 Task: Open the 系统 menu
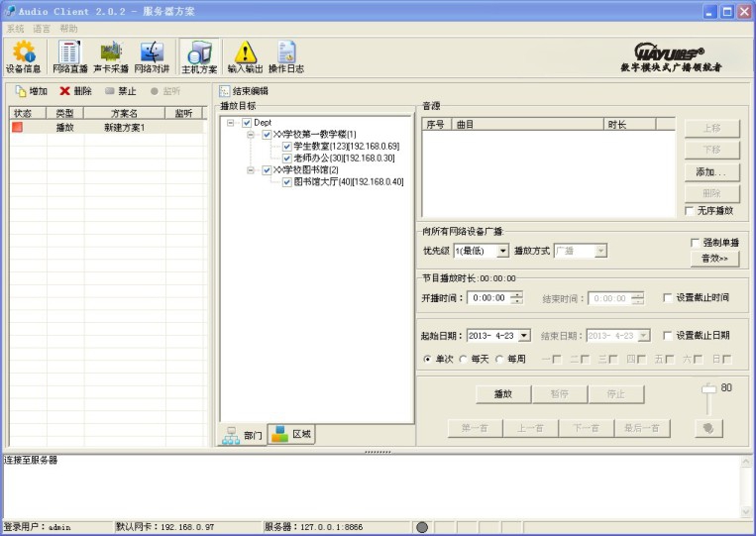tap(15, 29)
